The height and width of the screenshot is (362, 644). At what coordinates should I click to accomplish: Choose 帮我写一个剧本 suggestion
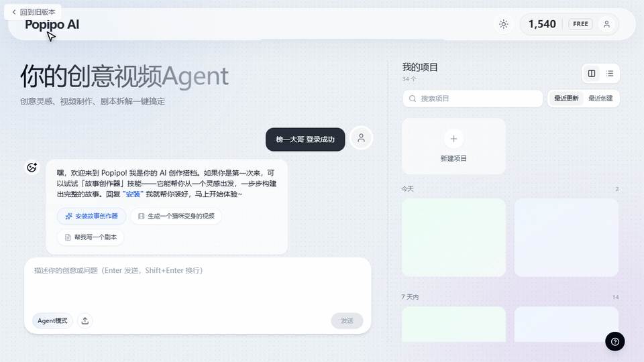point(91,237)
